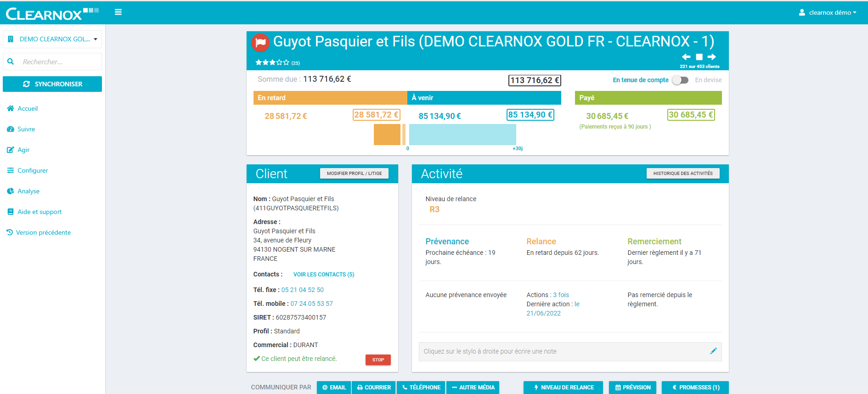Click the note field to write a note
868x394 pixels.
(x=570, y=351)
